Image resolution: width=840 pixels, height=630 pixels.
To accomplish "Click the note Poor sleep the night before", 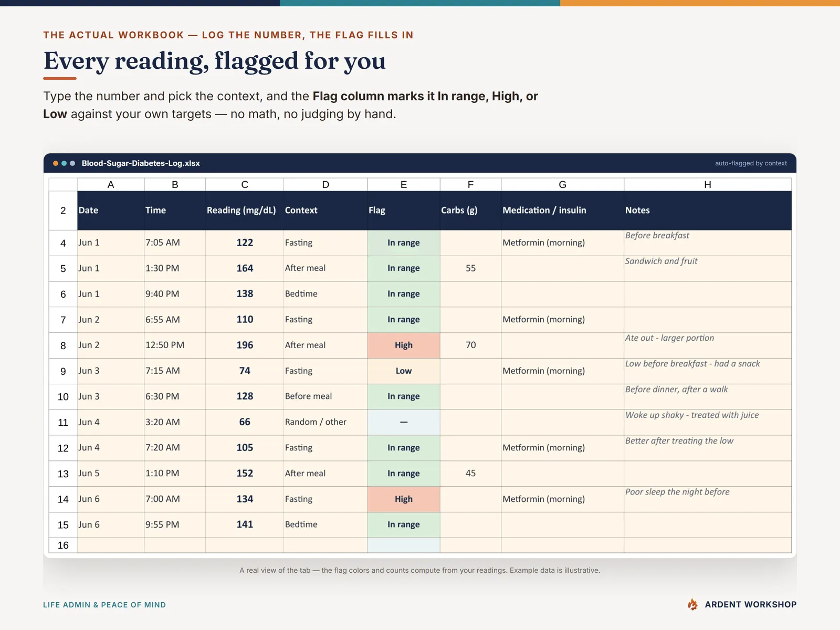I will click(x=677, y=492).
